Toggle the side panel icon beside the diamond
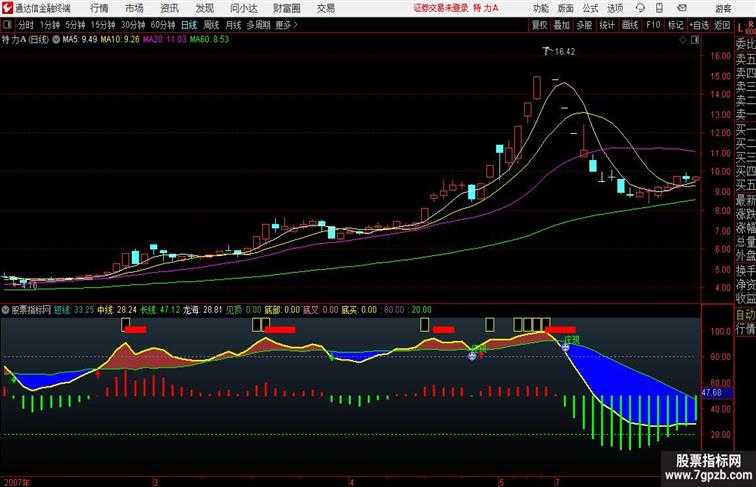Image resolution: width=756 pixels, height=487 pixels. tap(695, 40)
